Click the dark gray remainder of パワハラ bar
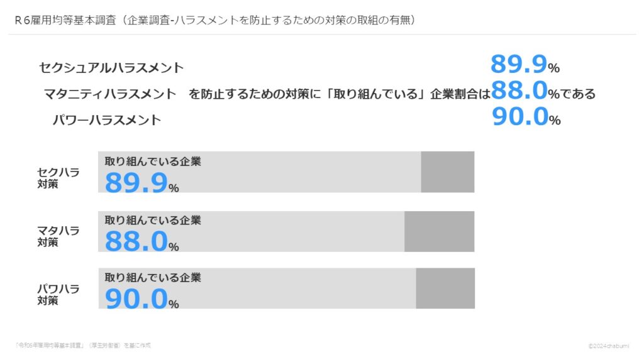 tap(445, 288)
